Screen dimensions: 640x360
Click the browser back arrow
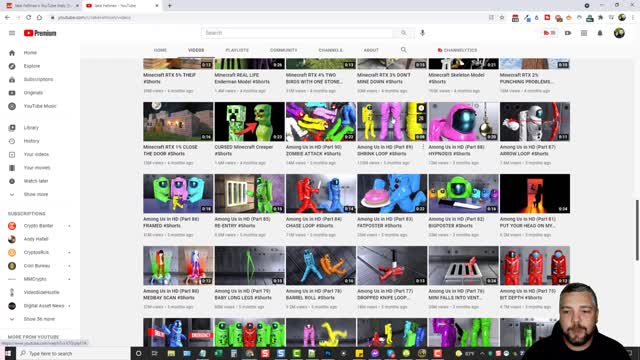tap(7, 18)
